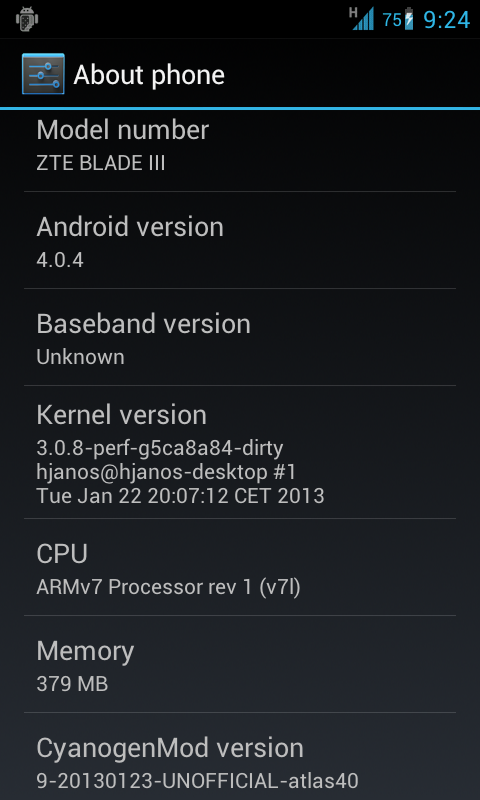
Task: Select the Memory entry
Action: tap(240, 664)
